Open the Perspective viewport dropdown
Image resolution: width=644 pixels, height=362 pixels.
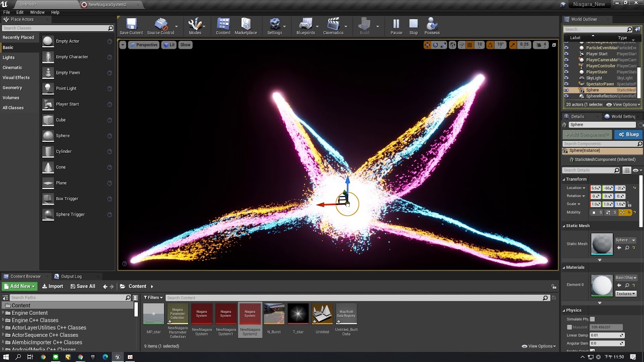pyautogui.click(x=143, y=45)
